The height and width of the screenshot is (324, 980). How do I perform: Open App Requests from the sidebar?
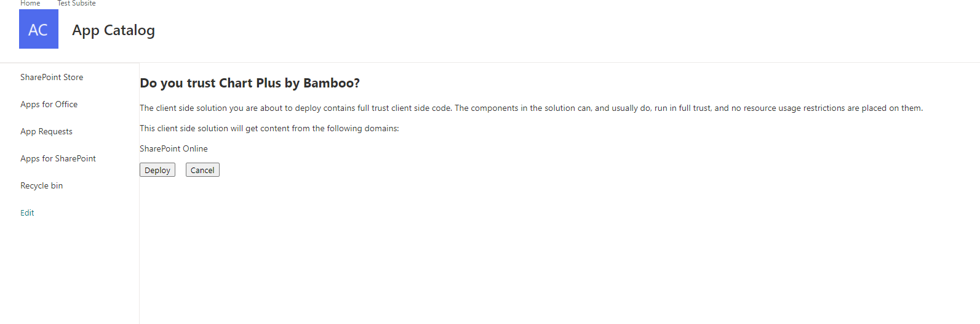pos(46,131)
